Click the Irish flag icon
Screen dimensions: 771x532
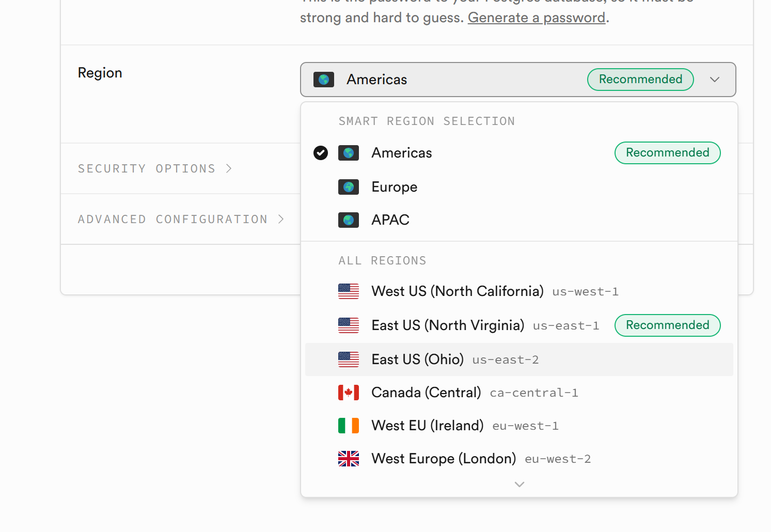pos(349,426)
